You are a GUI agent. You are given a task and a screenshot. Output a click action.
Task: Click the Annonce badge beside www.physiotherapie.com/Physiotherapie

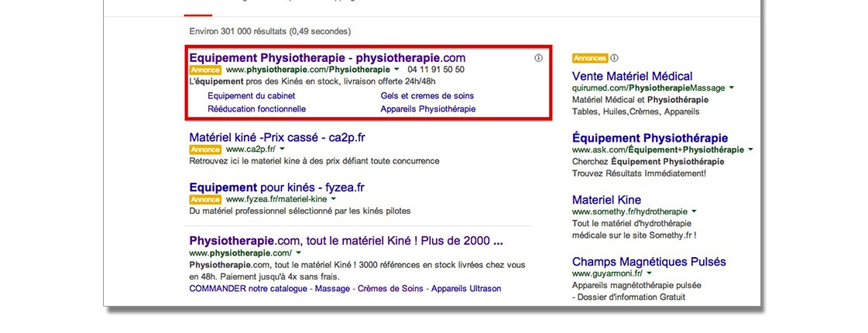pos(205,70)
